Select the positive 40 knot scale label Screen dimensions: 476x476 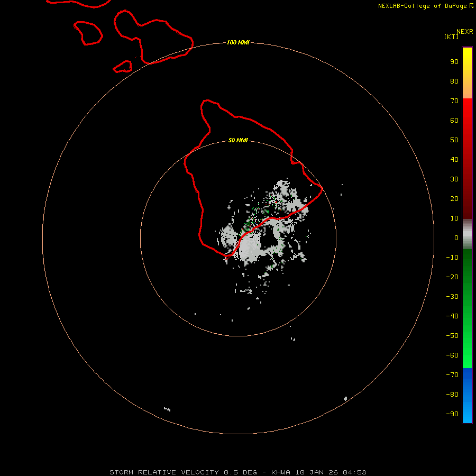[454, 160]
